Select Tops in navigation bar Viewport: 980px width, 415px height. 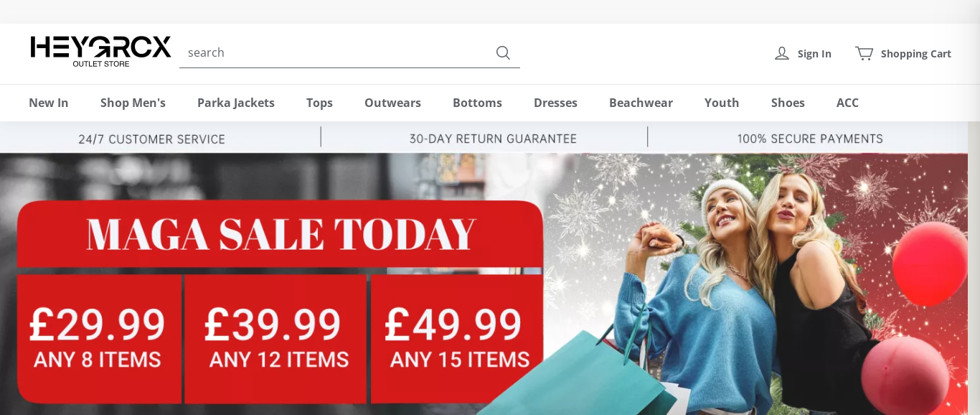coord(319,103)
